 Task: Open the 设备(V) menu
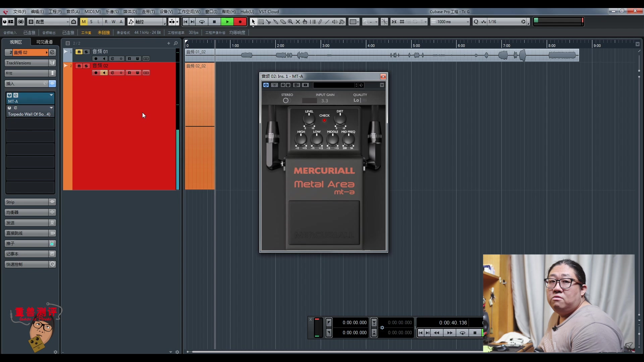(166, 12)
